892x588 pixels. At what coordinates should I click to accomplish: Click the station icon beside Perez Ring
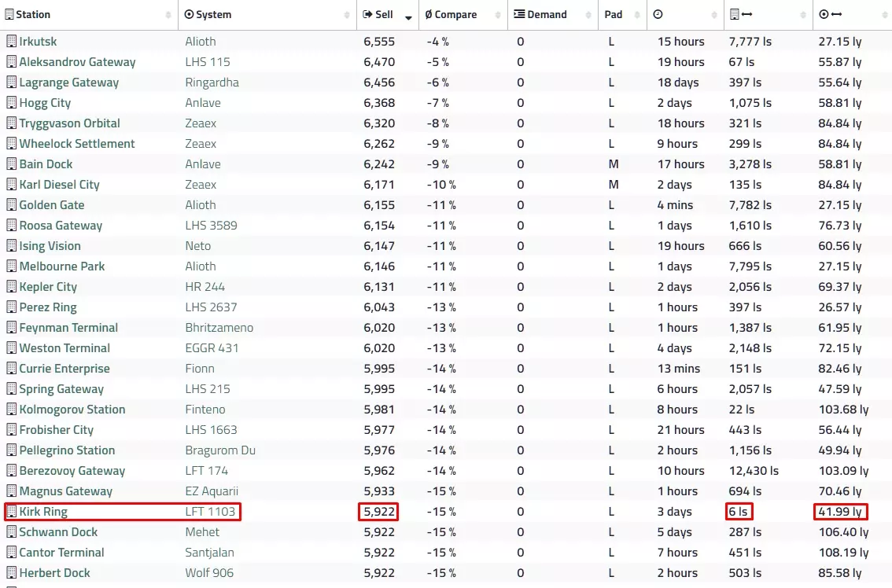click(11, 307)
